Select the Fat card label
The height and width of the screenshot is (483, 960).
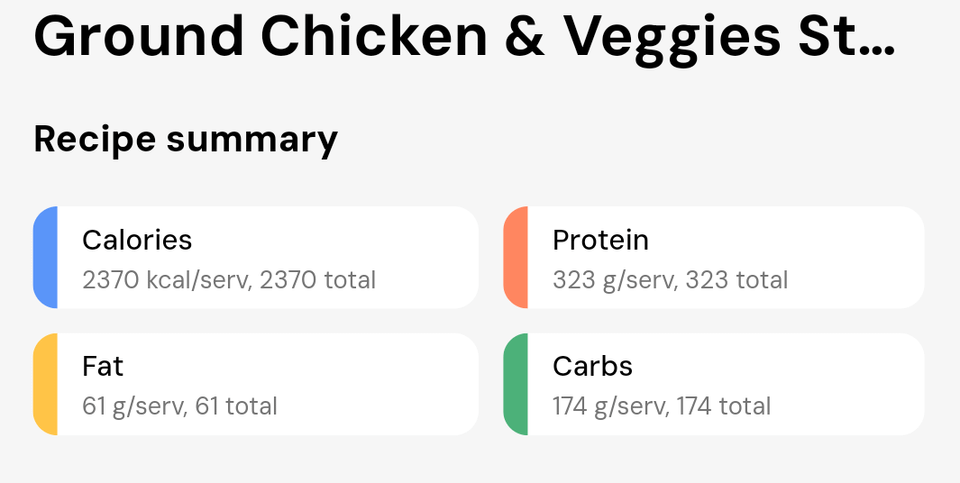tap(103, 367)
